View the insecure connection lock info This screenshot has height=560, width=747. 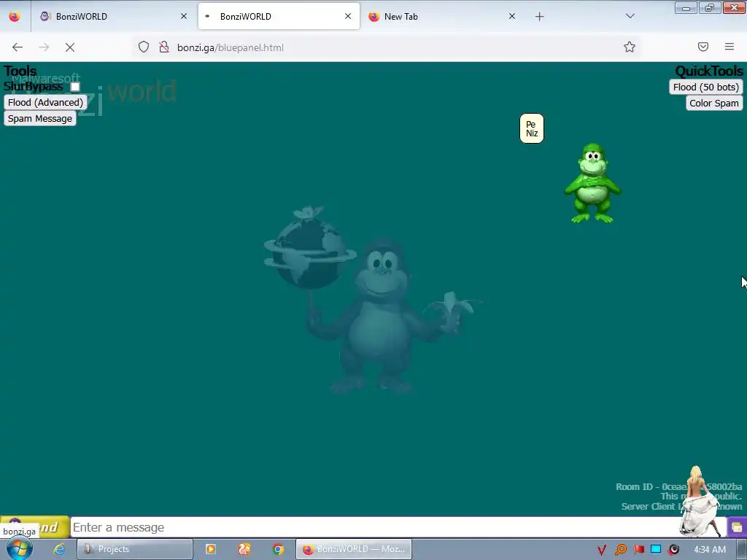[164, 47]
